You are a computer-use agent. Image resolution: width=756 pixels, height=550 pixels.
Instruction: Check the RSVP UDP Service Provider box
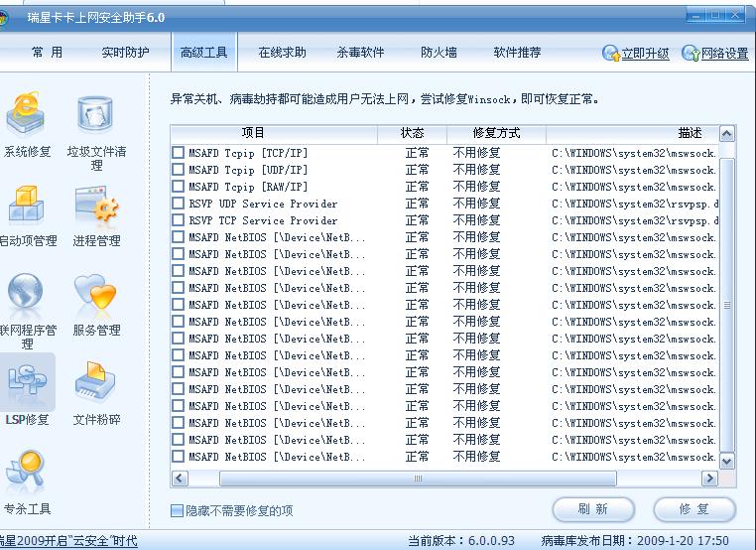[178, 204]
